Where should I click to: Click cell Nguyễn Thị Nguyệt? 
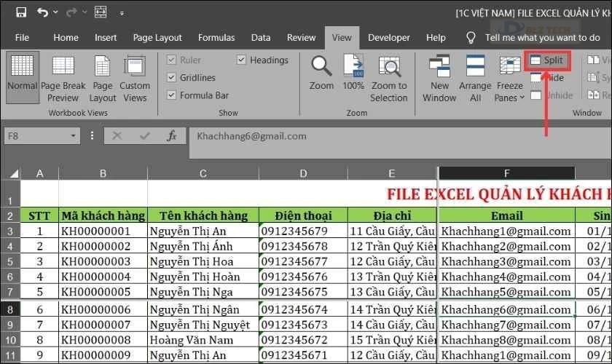coord(203,325)
